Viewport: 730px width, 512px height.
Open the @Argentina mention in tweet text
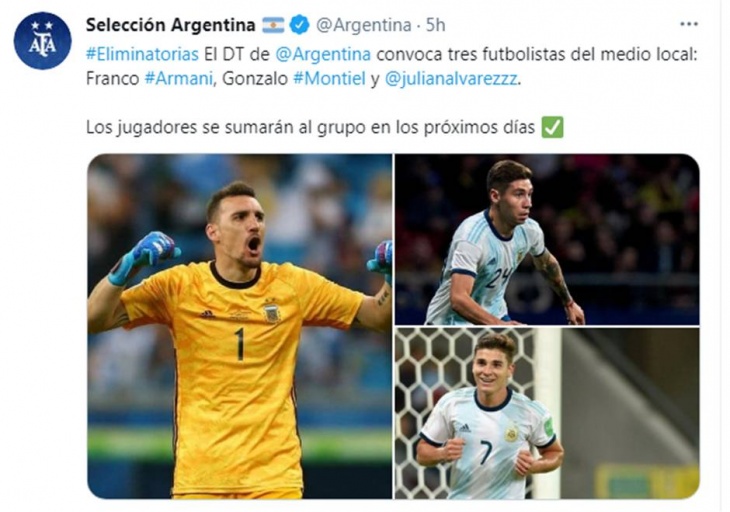[323, 54]
